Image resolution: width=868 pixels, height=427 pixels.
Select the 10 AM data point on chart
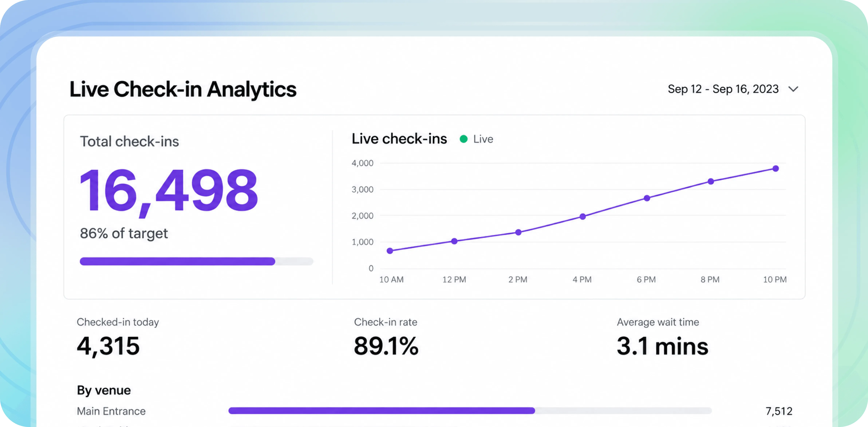coord(390,251)
